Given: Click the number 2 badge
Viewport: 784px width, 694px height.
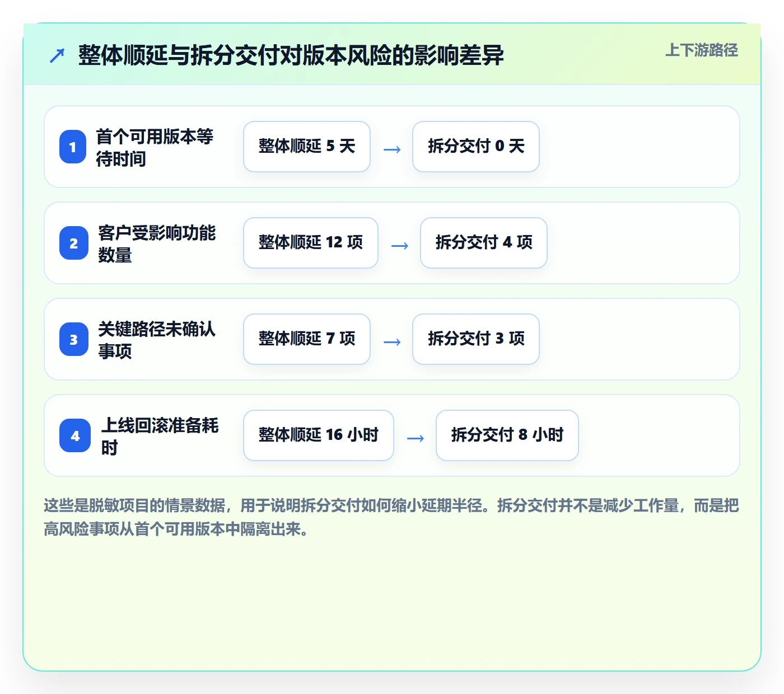Looking at the screenshot, I should coord(74,243).
